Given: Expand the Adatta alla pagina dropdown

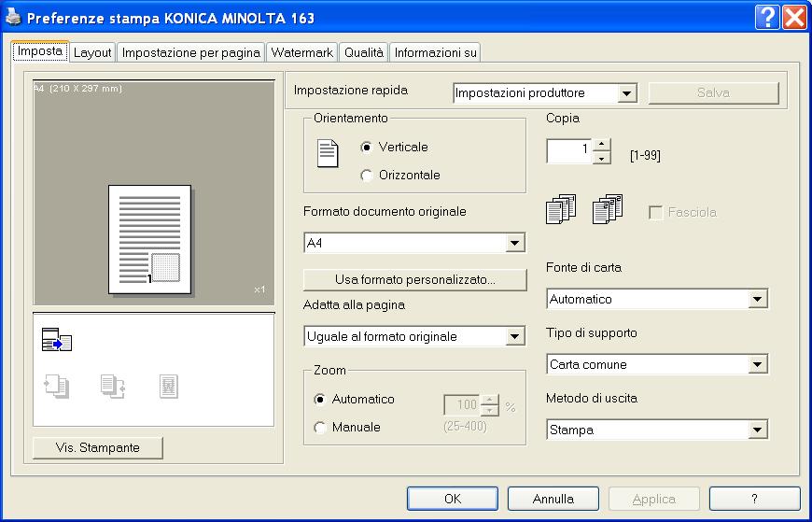Looking at the screenshot, I should [x=514, y=336].
